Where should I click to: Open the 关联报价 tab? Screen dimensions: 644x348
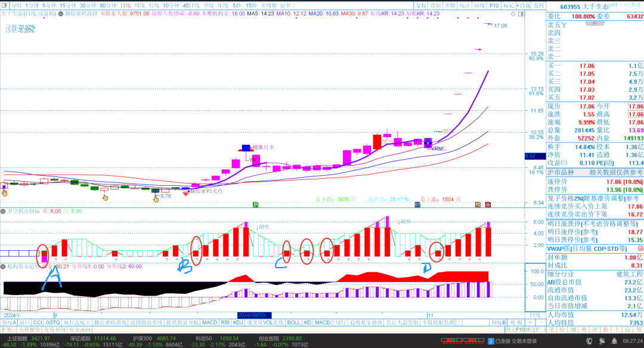pos(30,330)
